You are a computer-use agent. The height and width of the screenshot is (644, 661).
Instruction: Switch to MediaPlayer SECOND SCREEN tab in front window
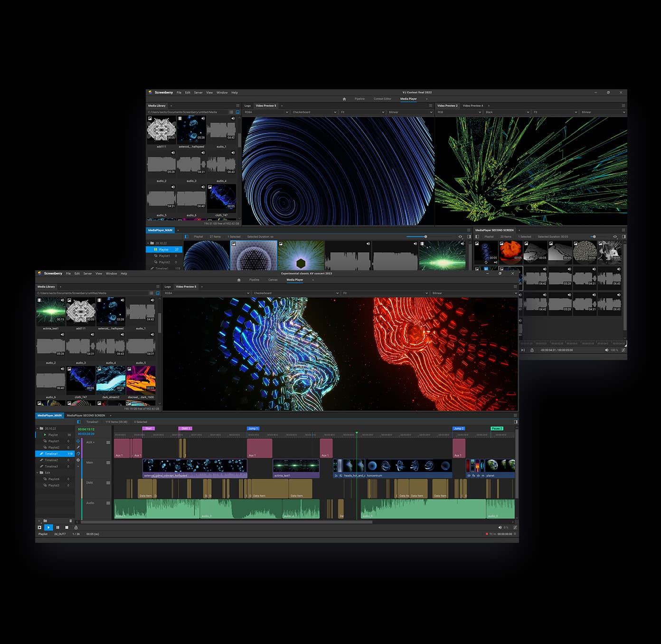86,415
